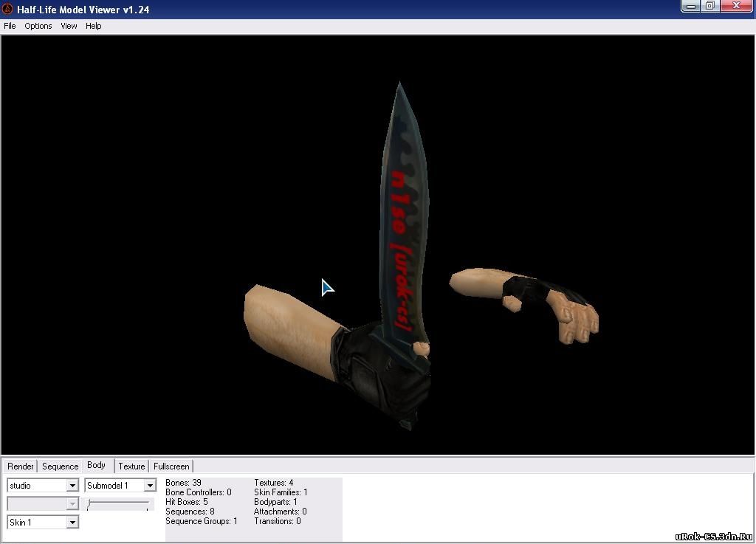This screenshot has height=544, width=756.
Task: Click the slider under the Submodel dropdown
Action: click(x=118, y=504)
